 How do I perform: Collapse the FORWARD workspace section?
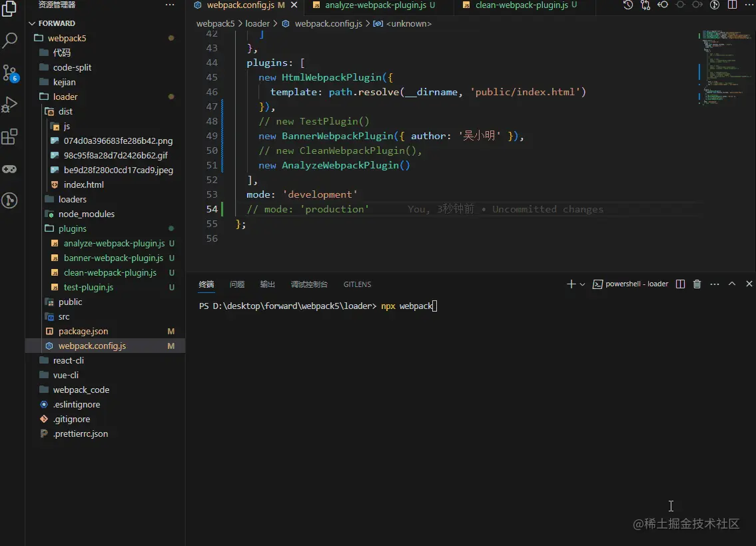105,23
